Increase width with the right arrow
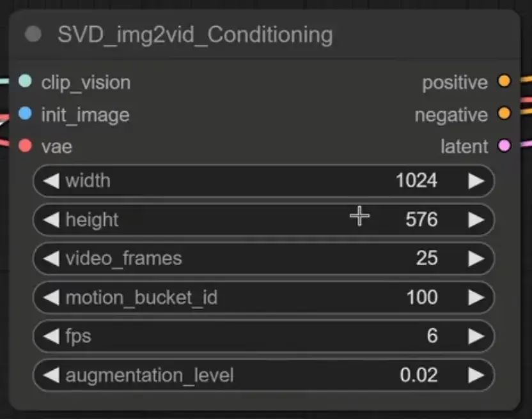This screenshot has width=532, height=419. point(476,181)
